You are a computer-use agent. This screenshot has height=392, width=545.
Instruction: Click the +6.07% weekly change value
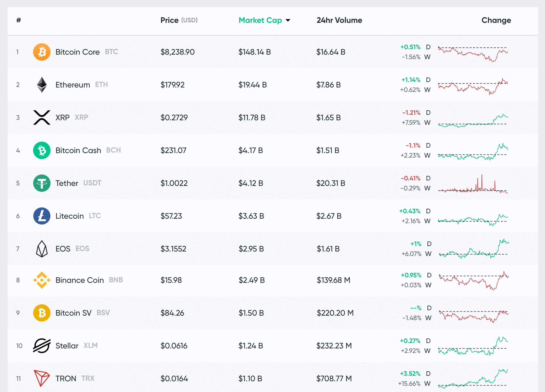coord(412,254)
